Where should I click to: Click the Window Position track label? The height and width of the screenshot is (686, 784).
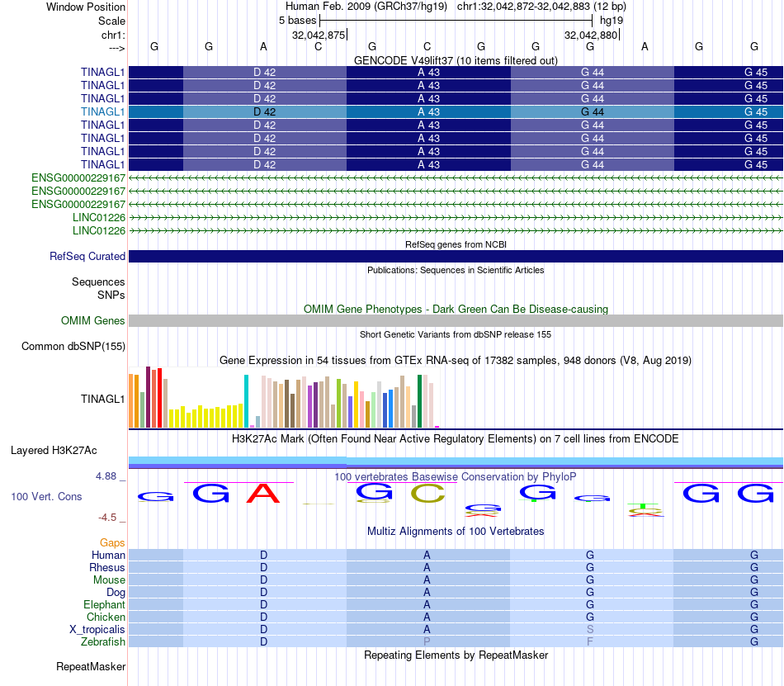[86, 7]
